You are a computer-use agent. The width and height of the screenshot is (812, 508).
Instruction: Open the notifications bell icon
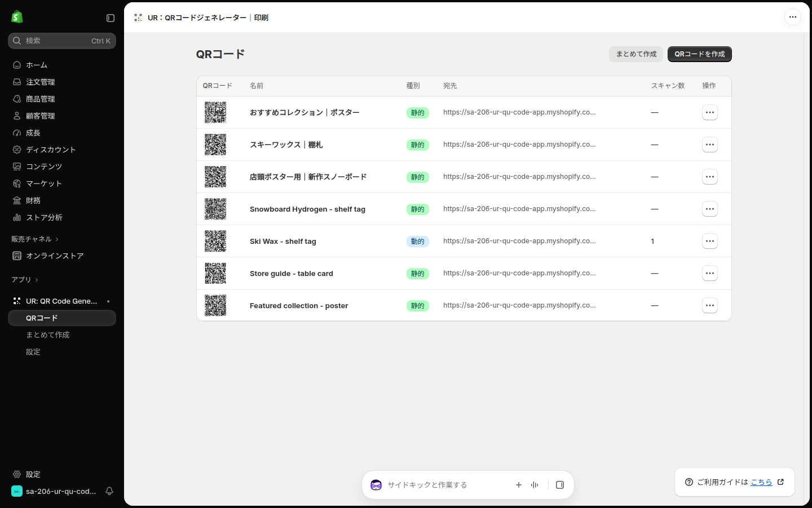(109, 491)
